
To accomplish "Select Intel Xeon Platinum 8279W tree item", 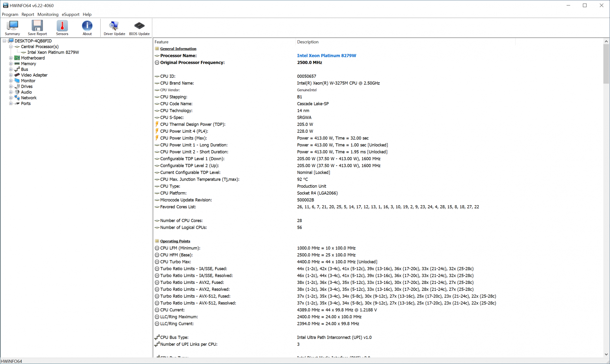I will pyautogui.click(x=53, y=52).
